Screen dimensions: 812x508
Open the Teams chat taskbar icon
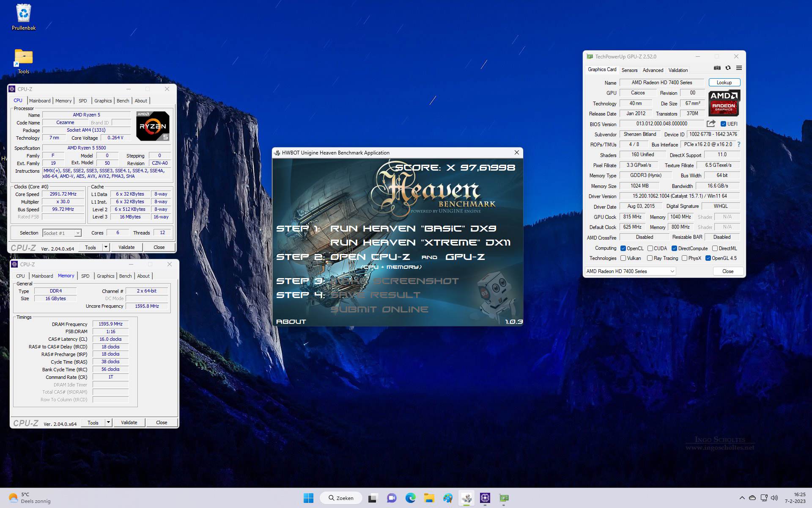click(392, 498)
